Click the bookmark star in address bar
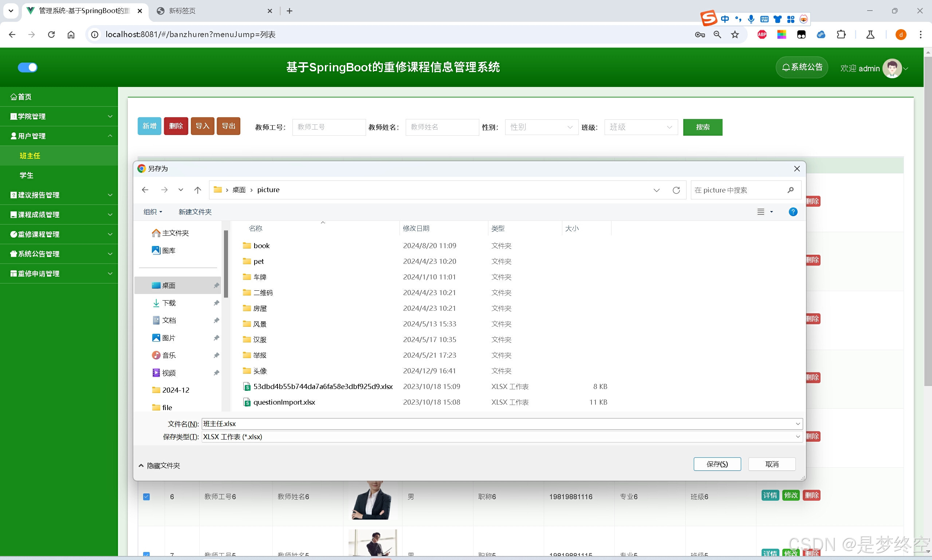Image resolution: width=932 pixels, height=560 pixels. pos(735,35)
